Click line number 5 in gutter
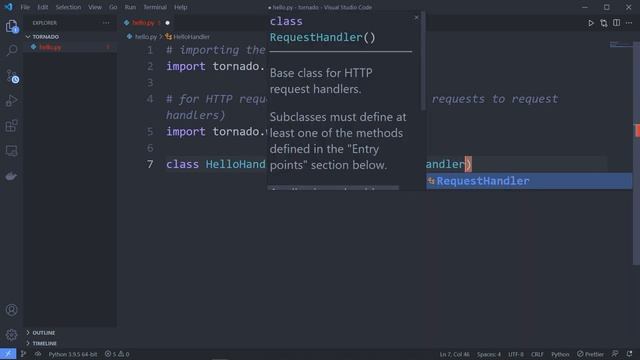The image size is (640, 360). tap(150, 131)
